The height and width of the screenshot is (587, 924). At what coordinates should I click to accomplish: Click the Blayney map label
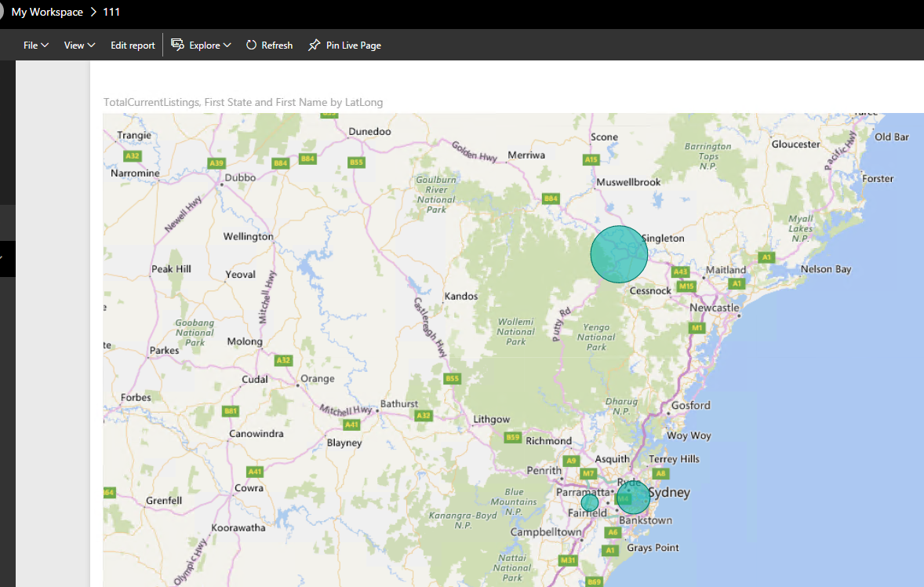pos(344,443)
